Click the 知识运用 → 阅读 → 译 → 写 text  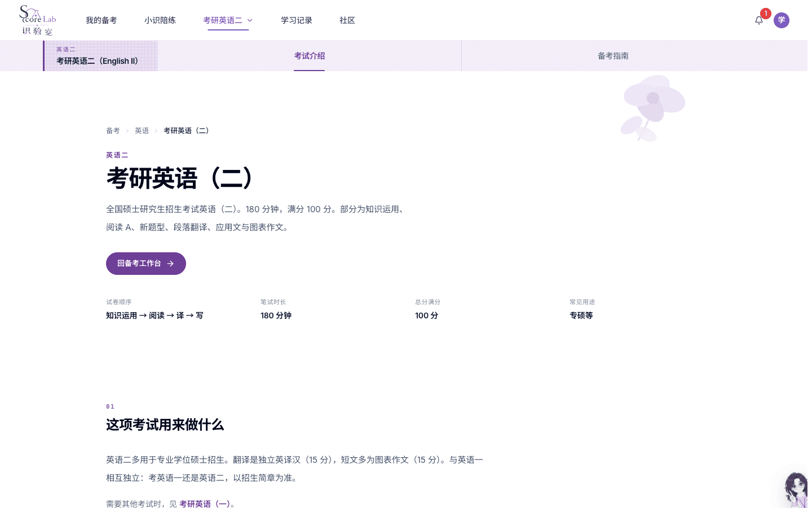click(155, 316)
